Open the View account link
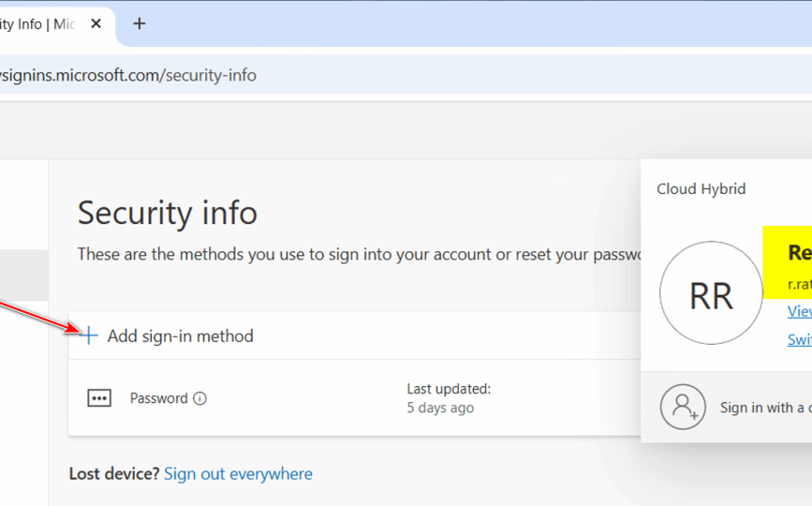The width and height of the screenshot is (812, 506). click(799, 311)
